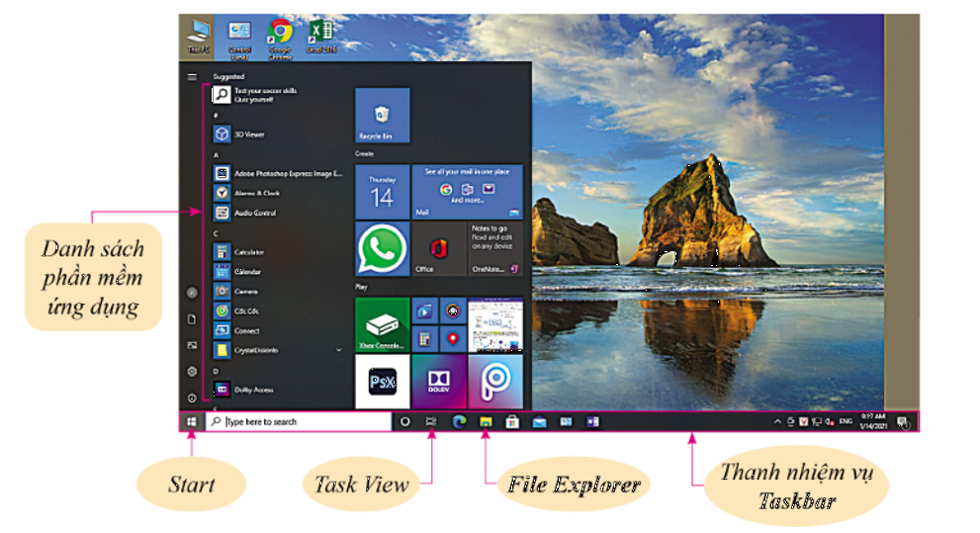This screenshot has width=980, height=533.
Task: Open the PicsArt tile
Action: pos(494,382)
